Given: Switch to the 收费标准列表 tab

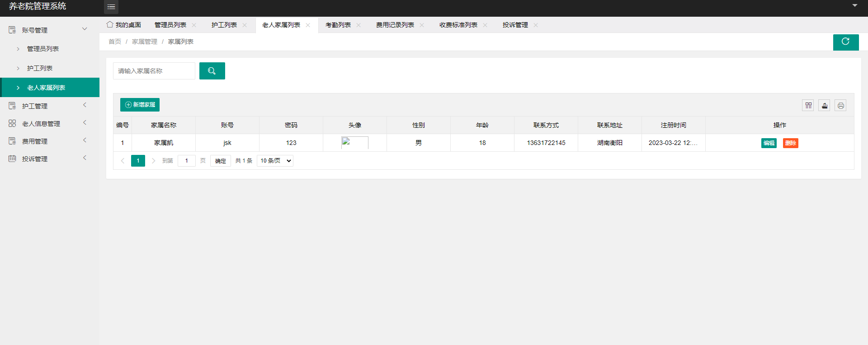Looking at the screenshot, I should [x=458, y=25].
